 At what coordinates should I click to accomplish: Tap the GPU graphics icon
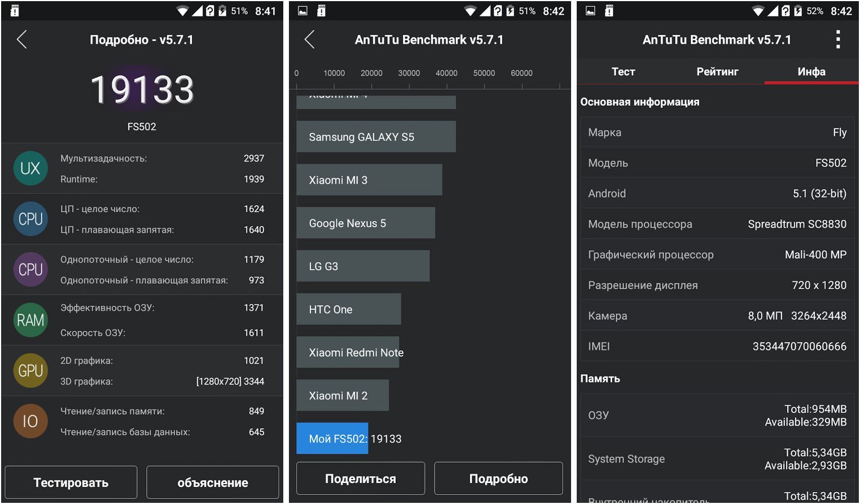pos(30,370)
